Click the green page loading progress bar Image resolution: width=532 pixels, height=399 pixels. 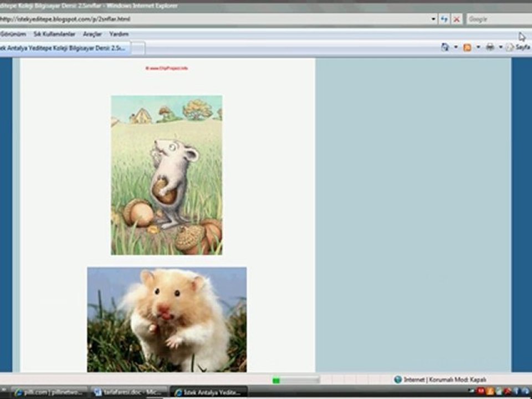296,380
